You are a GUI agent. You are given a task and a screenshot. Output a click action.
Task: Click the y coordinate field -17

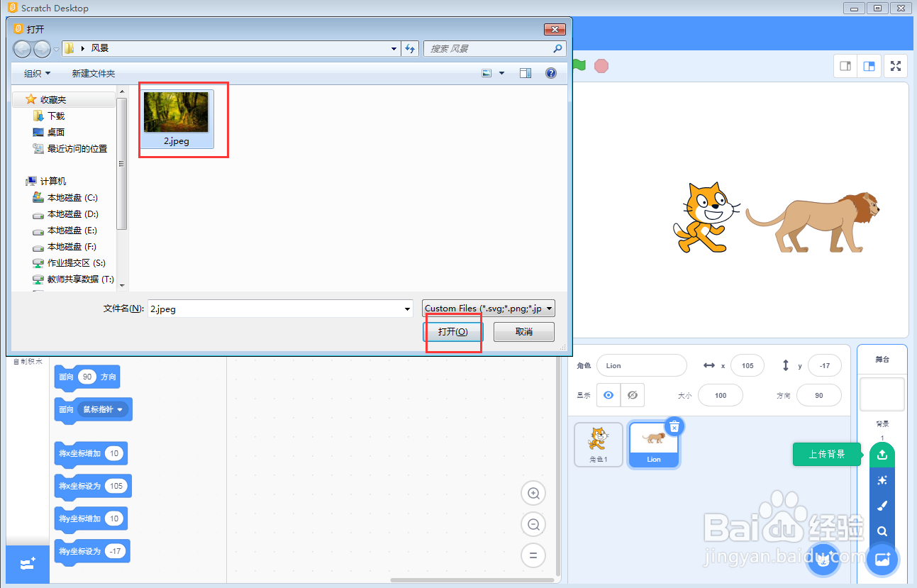825,365
